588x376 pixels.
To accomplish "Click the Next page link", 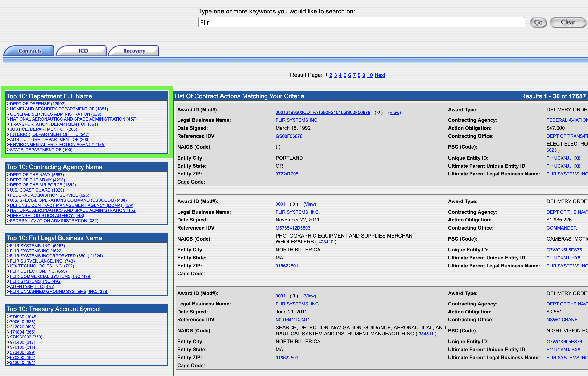I will [x=380, y=75].
